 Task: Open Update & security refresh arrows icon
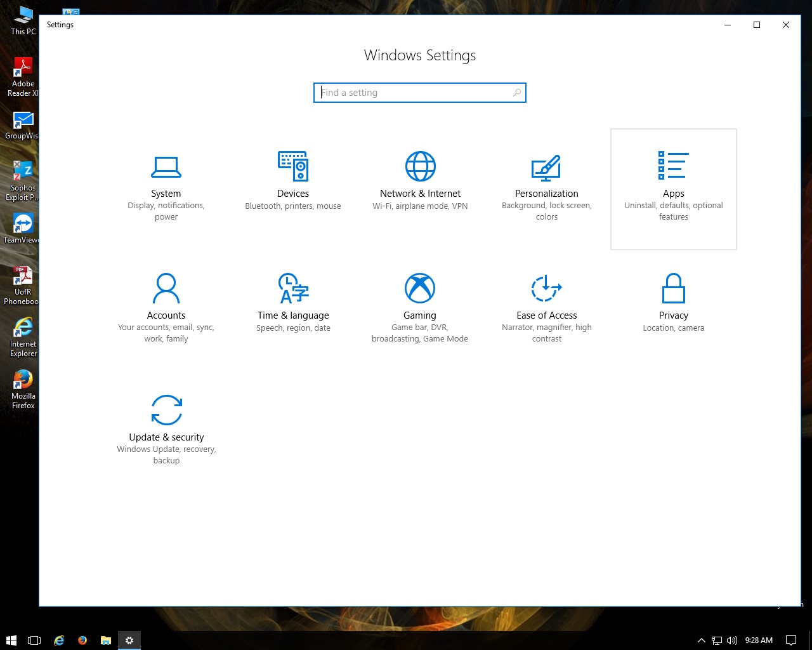click(x=166, y=410)
